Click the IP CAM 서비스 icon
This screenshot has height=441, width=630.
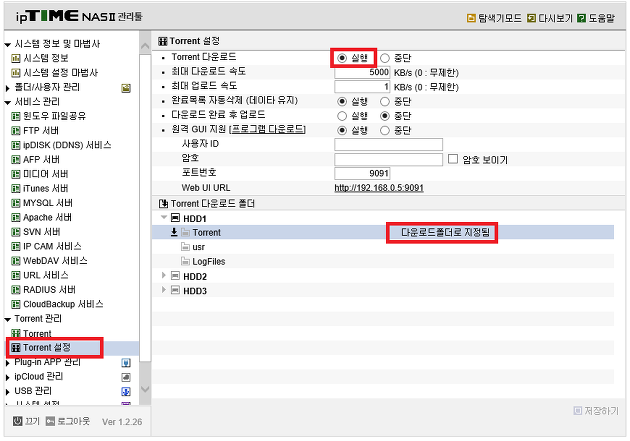point(16,247)
